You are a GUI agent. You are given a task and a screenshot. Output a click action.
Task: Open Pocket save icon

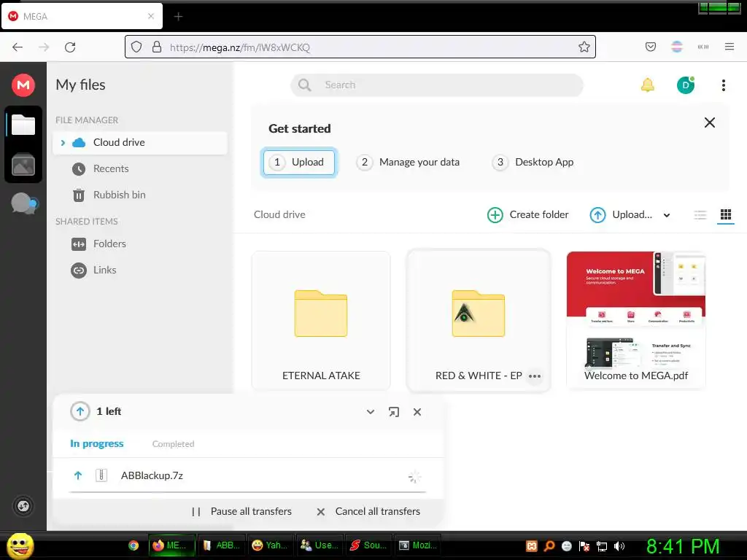(x=650, y=47)
